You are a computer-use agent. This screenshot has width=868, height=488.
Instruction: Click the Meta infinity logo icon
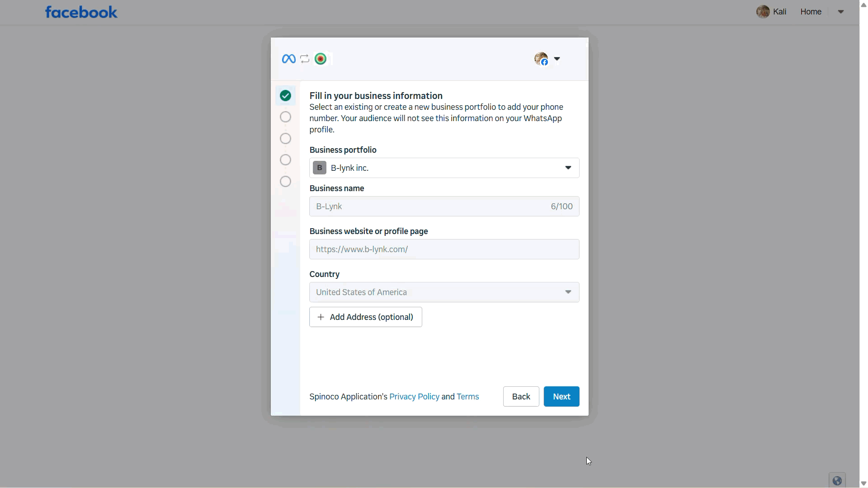point(288,59)
